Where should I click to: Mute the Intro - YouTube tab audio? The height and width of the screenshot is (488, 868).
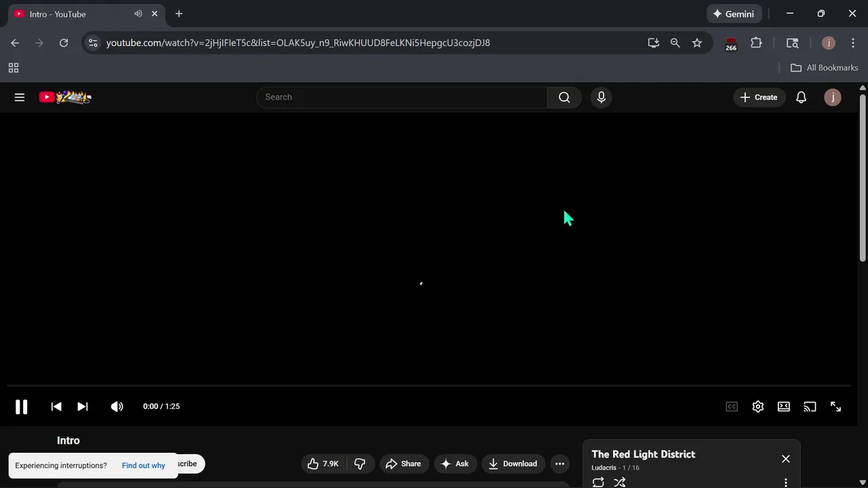(138, 14)
